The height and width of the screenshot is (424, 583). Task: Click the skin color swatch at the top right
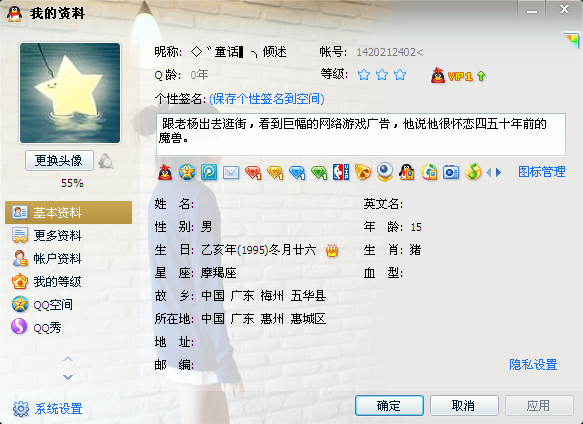click(x=572, y=40)
